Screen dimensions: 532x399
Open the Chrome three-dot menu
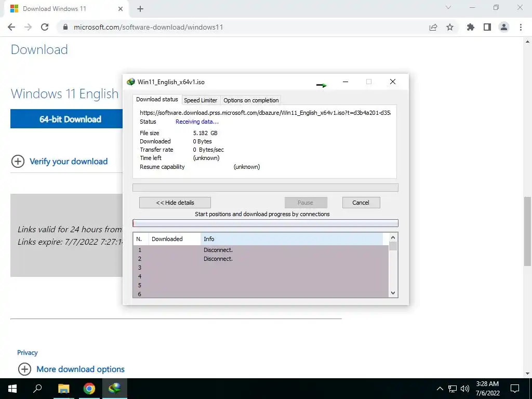(521, 27)
